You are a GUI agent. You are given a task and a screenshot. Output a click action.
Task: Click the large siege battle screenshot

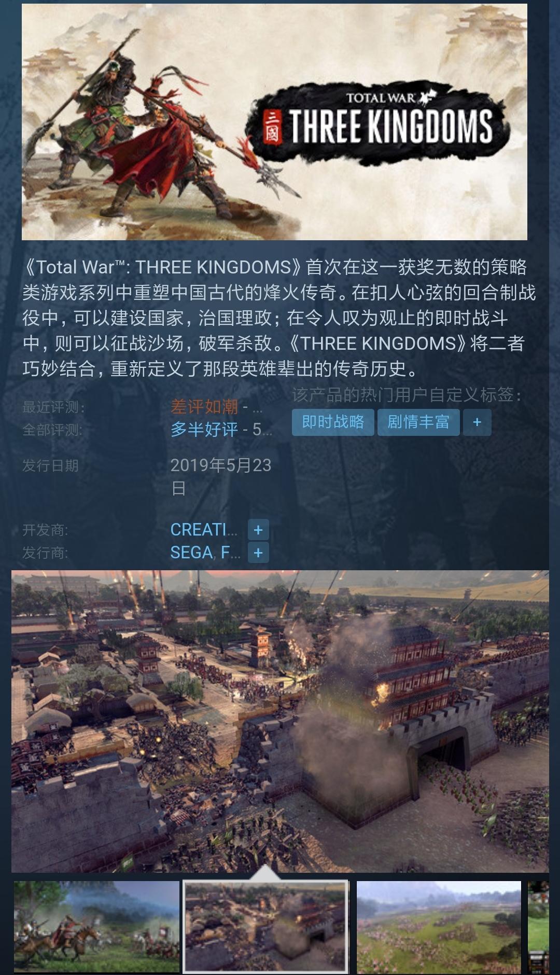(280, 721)
